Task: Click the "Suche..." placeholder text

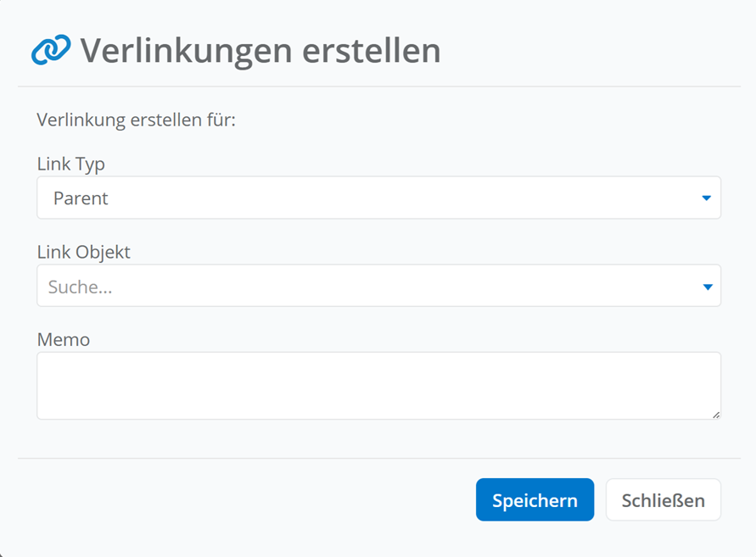Action: click(x=81, y=287)
